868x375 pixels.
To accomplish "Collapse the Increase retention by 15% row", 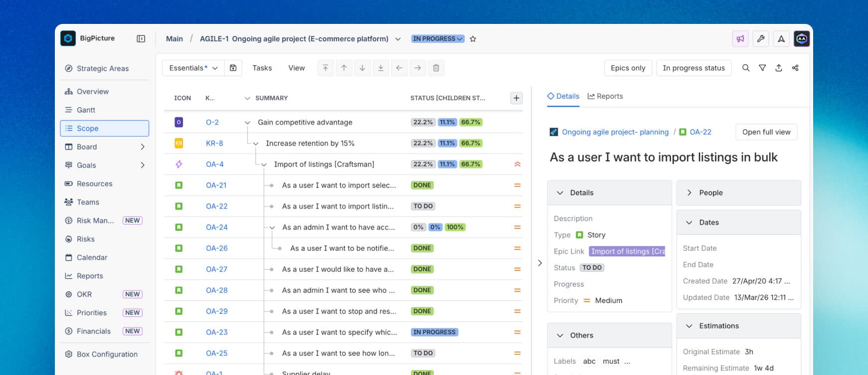I will [x=255, y=144].
